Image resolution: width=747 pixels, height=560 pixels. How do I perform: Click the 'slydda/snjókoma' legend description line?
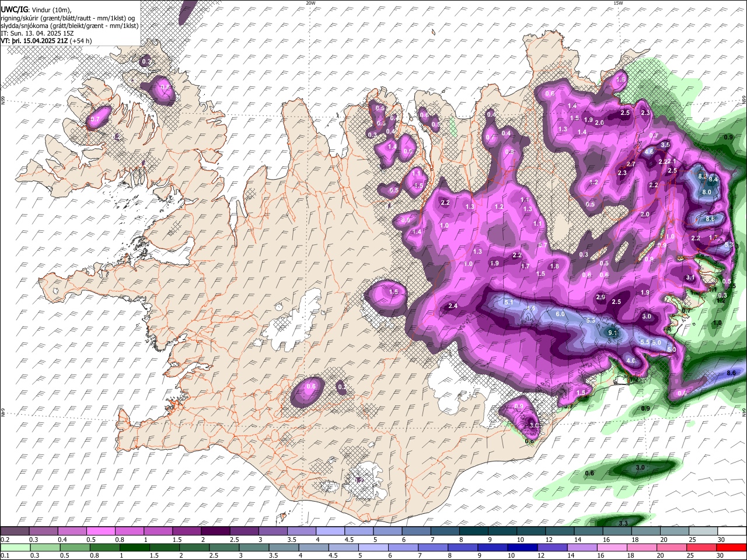coord(70,26)
